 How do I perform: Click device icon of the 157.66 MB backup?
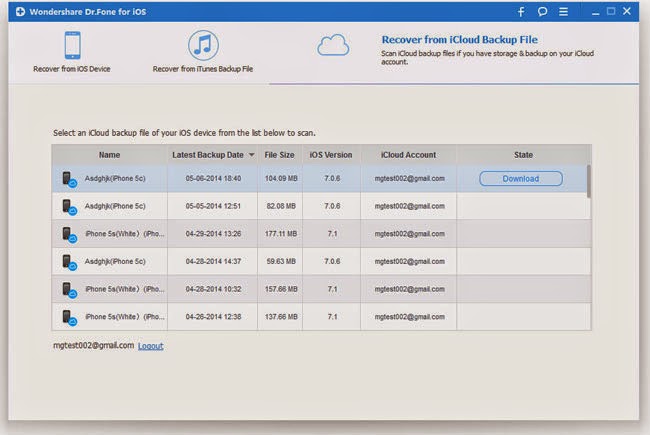click(69, 290)
